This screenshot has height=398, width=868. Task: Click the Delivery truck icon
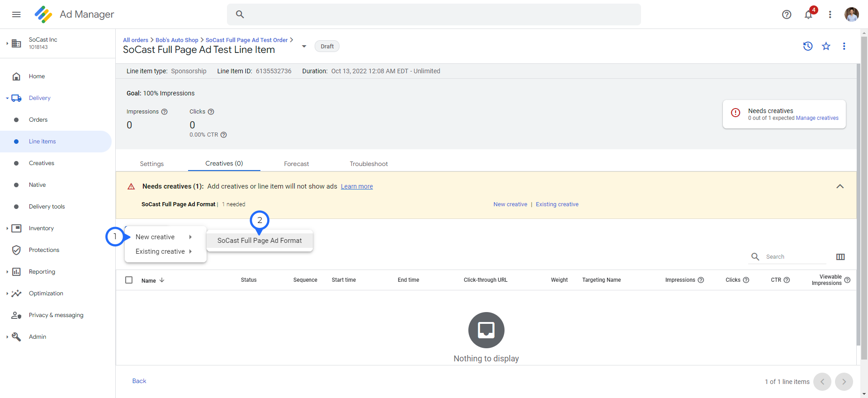coord(16,98)
